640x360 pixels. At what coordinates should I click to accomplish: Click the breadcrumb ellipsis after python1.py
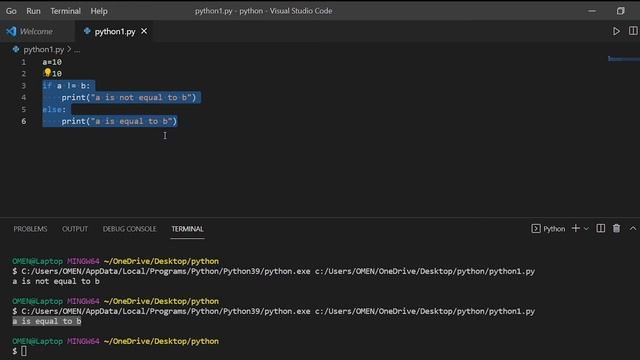[77, 50]
